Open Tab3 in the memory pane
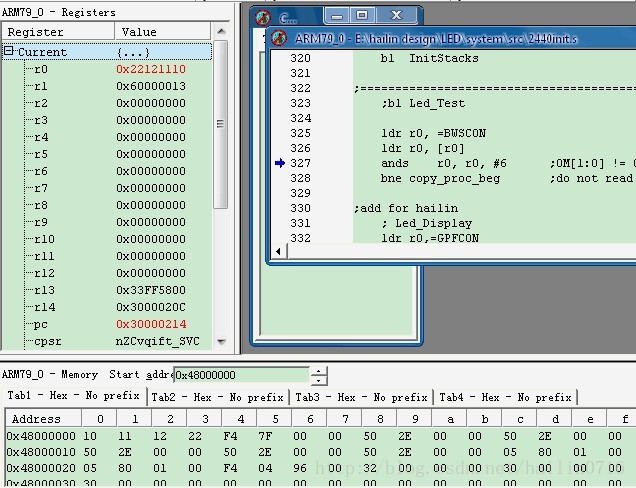This screenshot has width=636, height=488. 361,397
